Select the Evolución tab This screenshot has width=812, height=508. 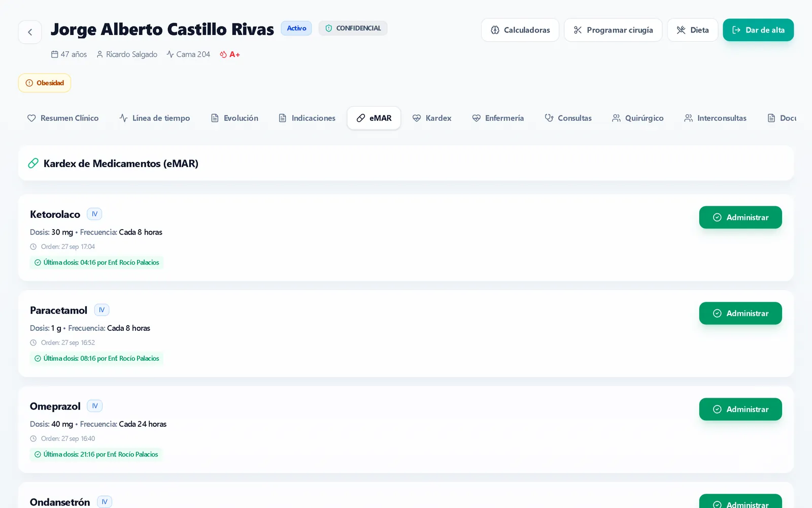point(234,118)
